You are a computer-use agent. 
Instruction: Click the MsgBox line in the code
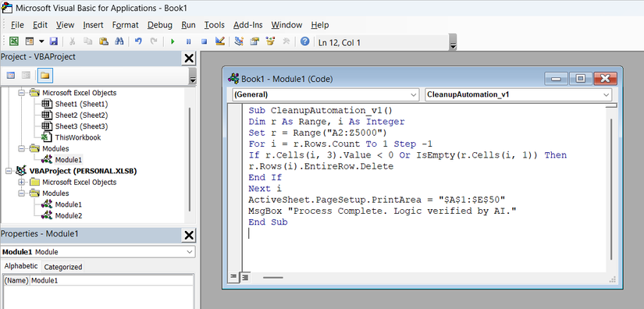point(382,211)
